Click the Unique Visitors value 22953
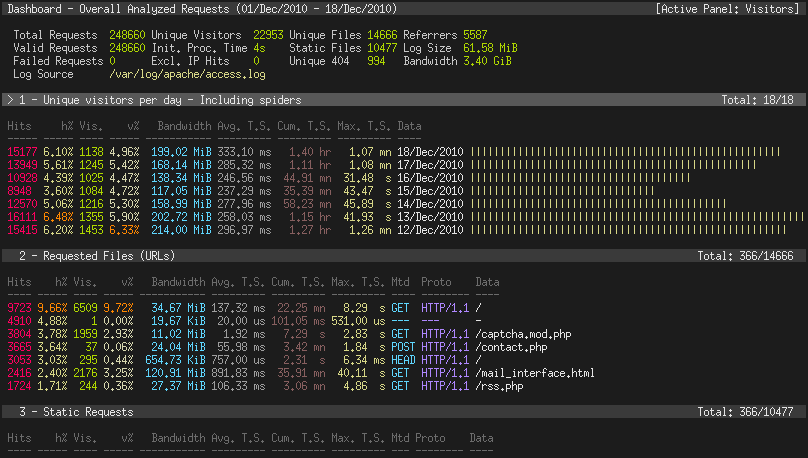 [x=268, y=35]
